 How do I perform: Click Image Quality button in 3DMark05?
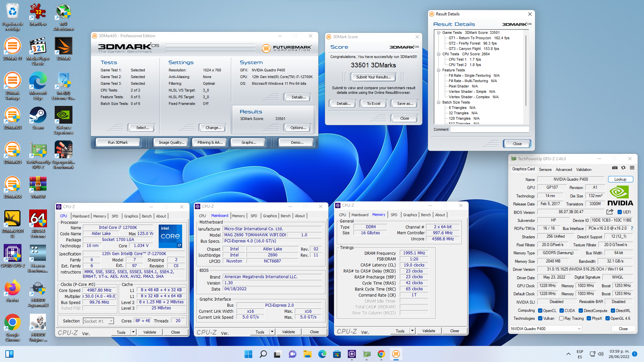tap(171, 142)
